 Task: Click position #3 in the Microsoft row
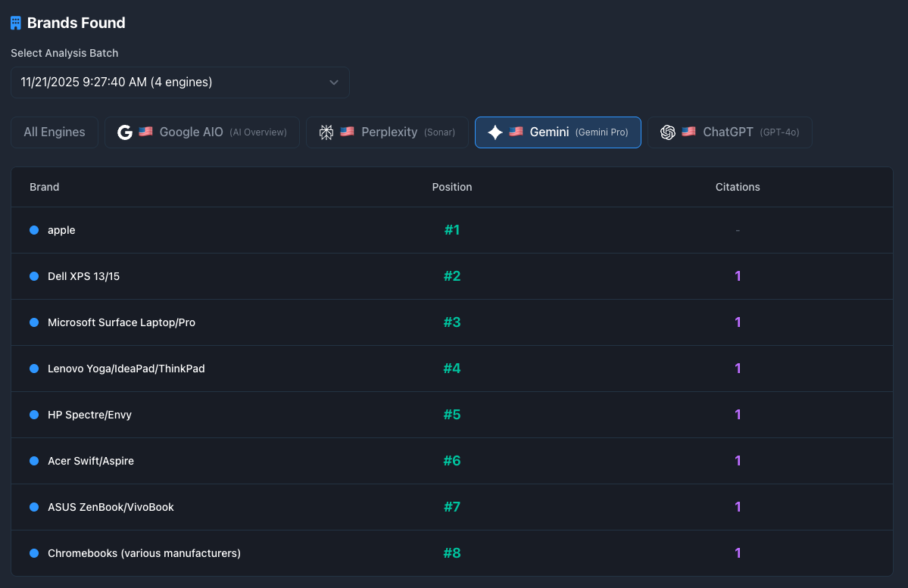pyautogui.click(x=452, y=322)
